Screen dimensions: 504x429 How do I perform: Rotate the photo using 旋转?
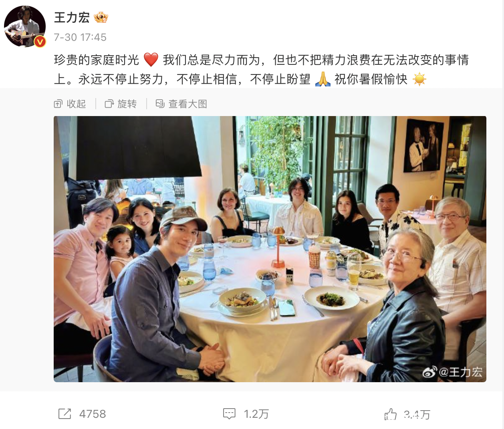click(x=121, y=104)
